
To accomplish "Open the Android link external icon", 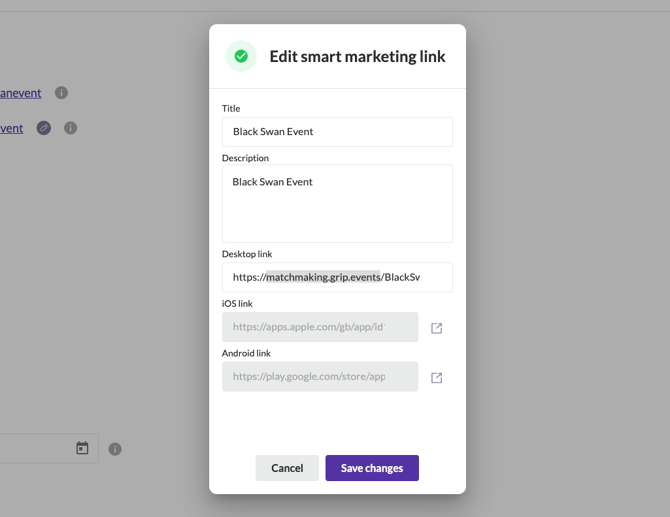I will (436, 378).
